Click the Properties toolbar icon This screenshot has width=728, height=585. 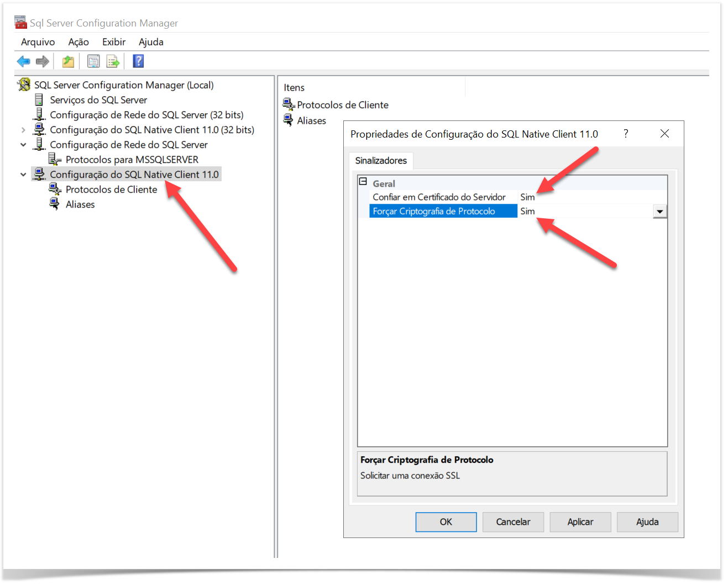coord(93,61)
